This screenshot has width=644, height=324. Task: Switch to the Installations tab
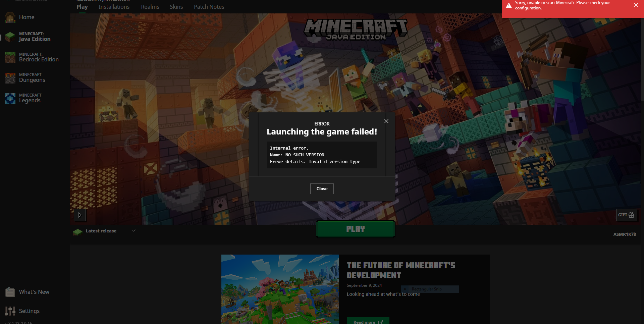[x=114, y=7]
